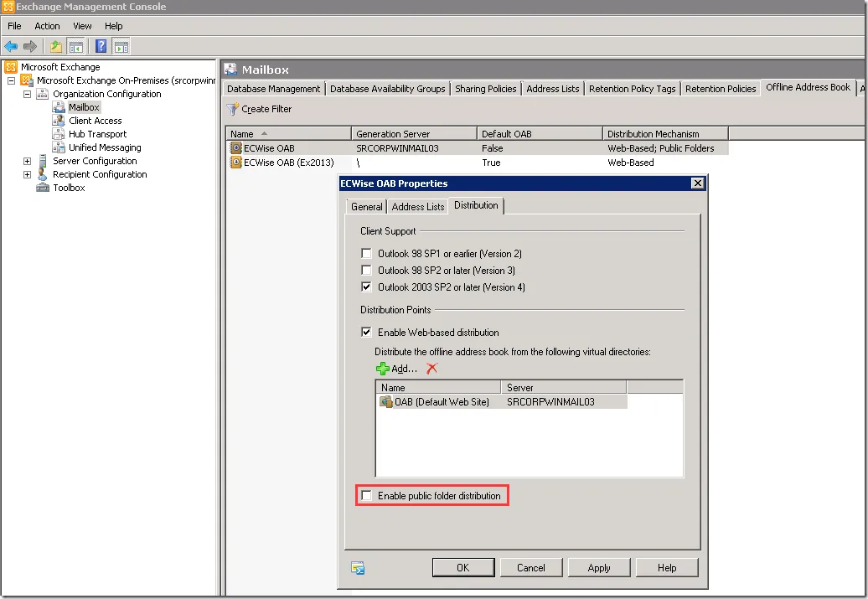Sort by Generation Server column header

coord(414,134)
